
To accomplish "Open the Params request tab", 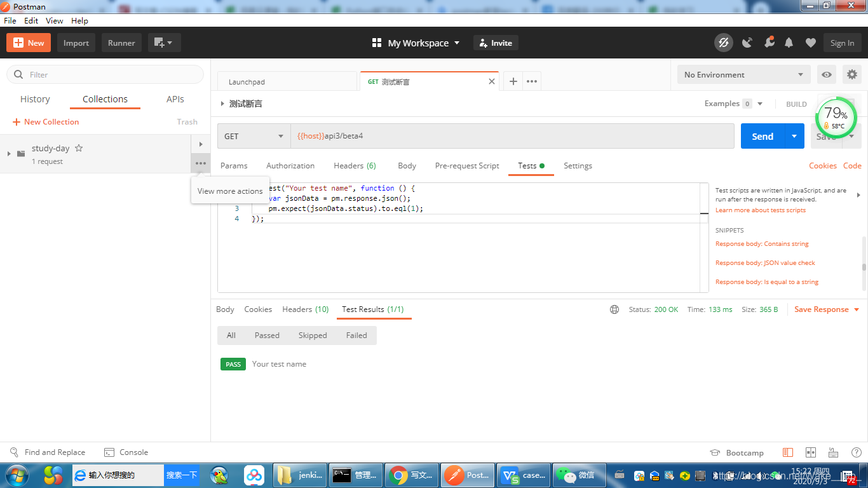I will pos(234,165).
